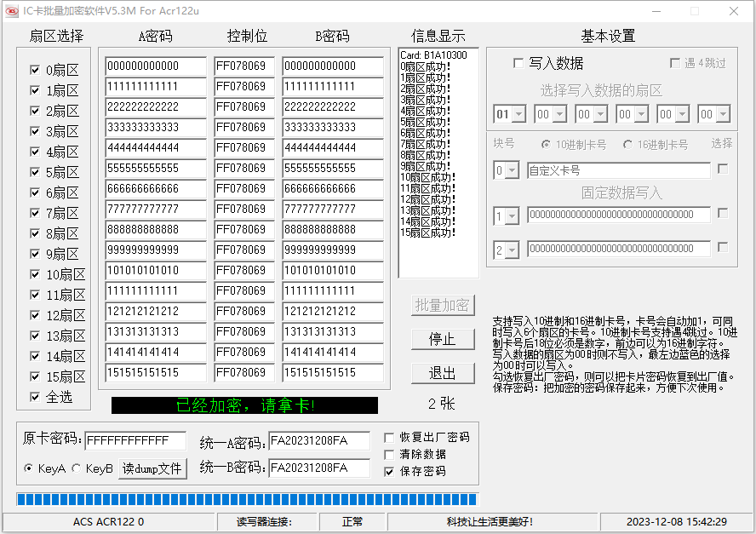Click sector 5 B密码 field 555555555555
Viewport: 756px width, 534px height.
pyautogui.click(x=333, y=169)
